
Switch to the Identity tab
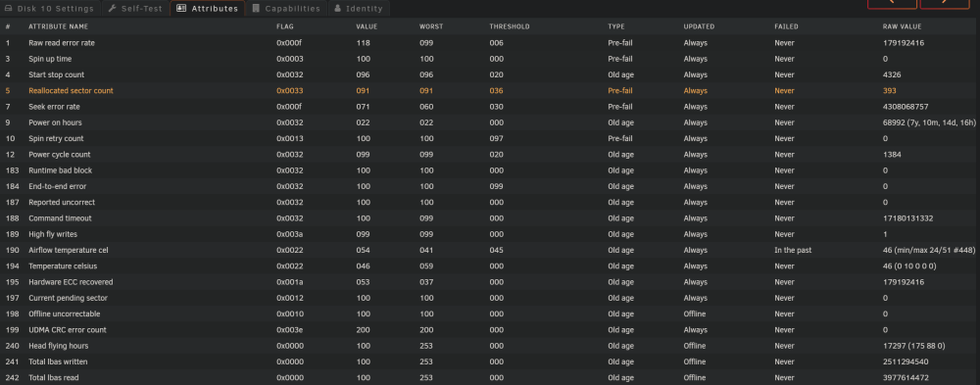pos(359,9)
